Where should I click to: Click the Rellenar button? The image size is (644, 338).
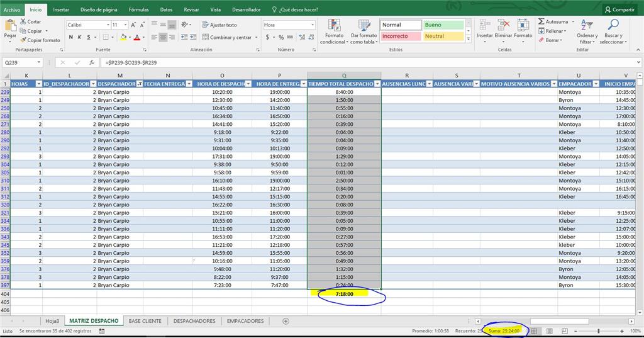(x=552, y=31)
